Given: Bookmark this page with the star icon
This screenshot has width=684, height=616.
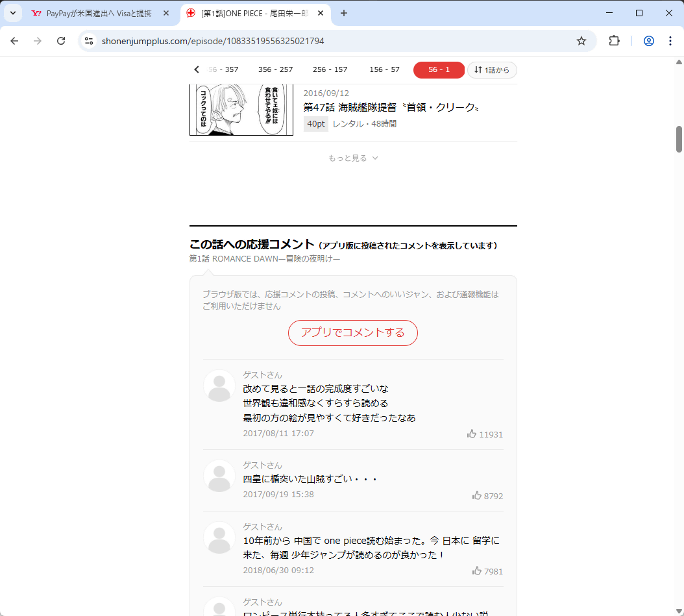Looking at the screenshot, I should pyautogui.click(x=581, y=41).
